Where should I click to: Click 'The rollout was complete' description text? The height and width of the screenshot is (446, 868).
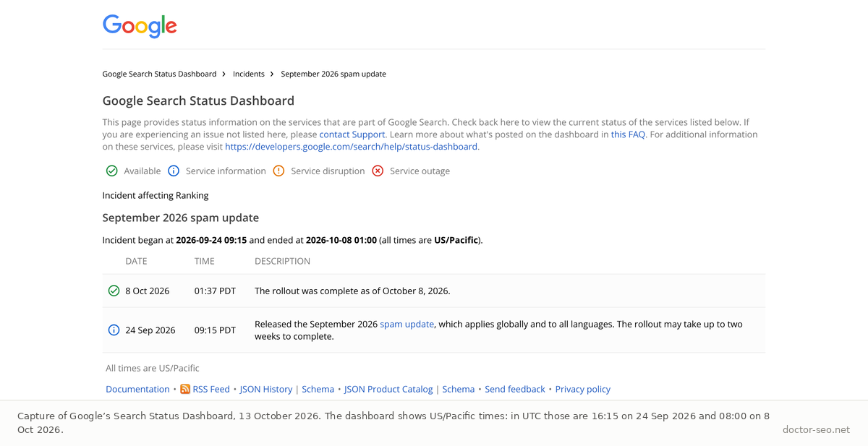pyautogui.click(x=352, y=291)
